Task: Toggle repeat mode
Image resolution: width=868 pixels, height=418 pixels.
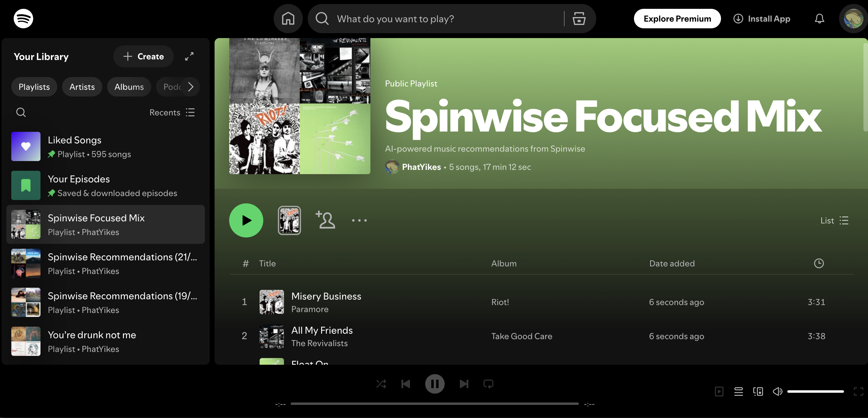Action: pyautogui.click(x=488, y=384)
